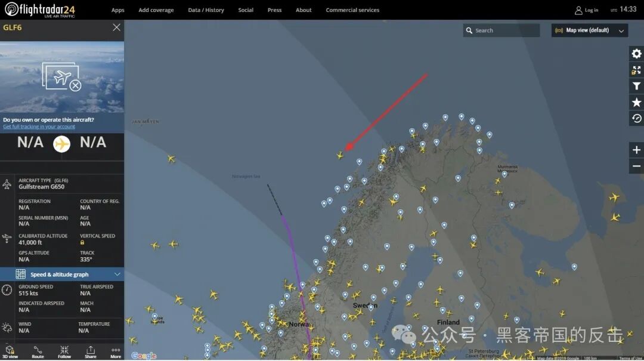Zoom in the map with plus
Image resolution: width=644 pixels, height=361 pixels.
coord(636,150)
